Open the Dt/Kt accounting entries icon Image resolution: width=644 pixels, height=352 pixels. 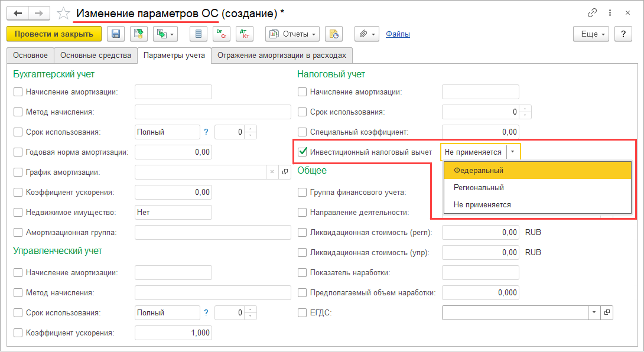click(243, 34)
